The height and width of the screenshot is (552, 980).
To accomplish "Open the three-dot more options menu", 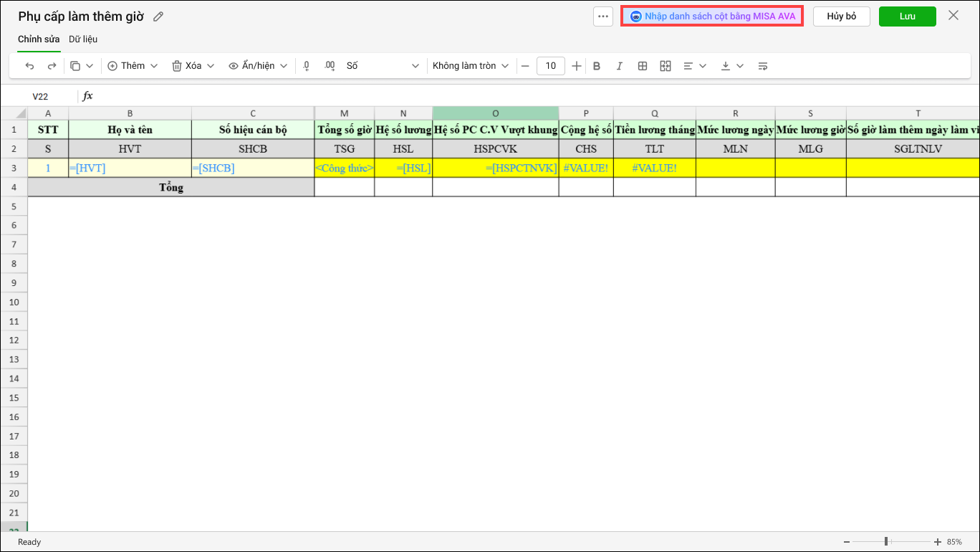I will 603,16.
